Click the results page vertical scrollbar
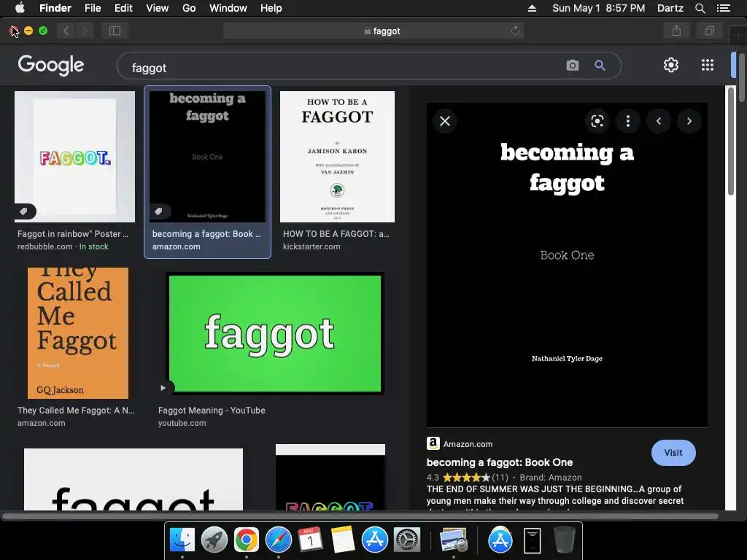 (731, 142)
